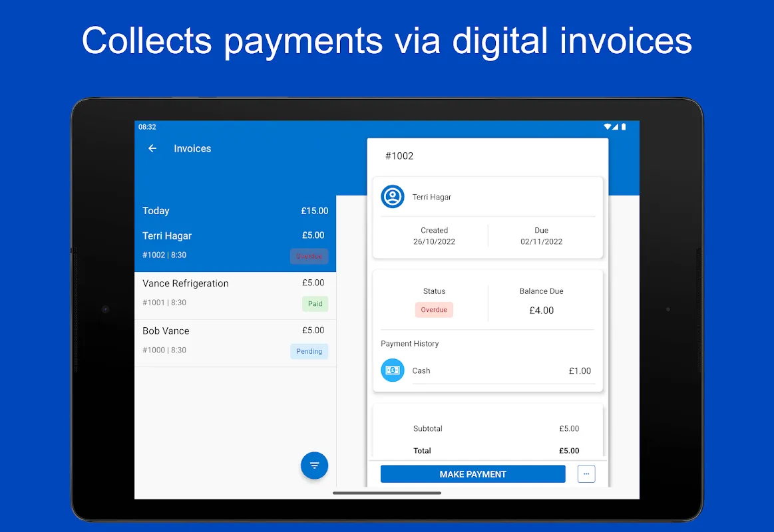Click the Pending status badge
Screen dimensions: 774x532
pos(309,351)
